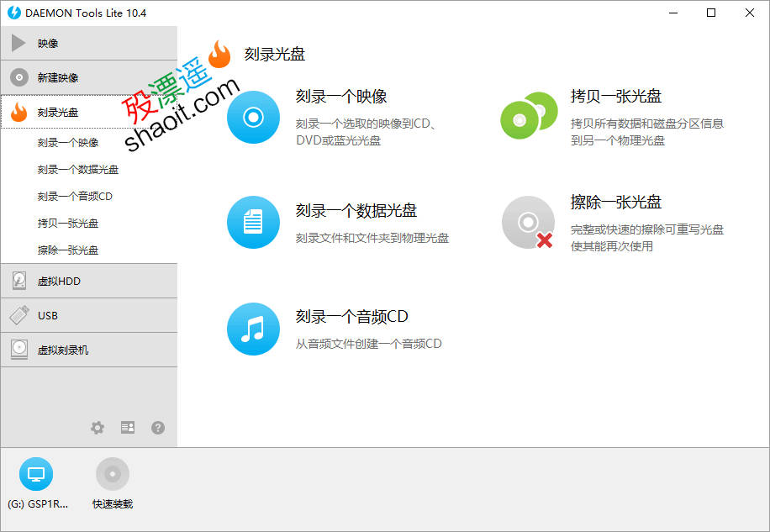
Task: Open the USB sidebar section
Action: 89,315
